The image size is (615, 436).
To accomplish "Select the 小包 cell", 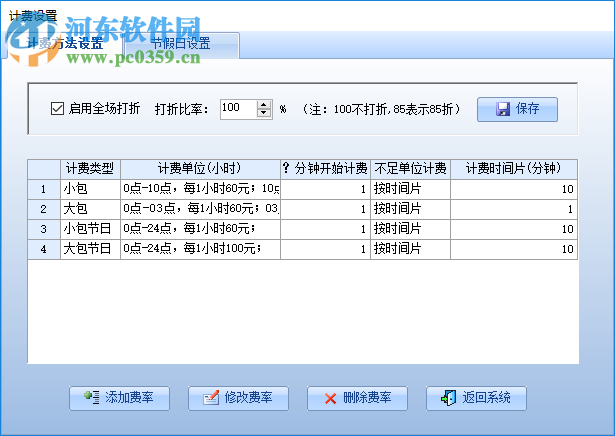I will click(90, 189).
